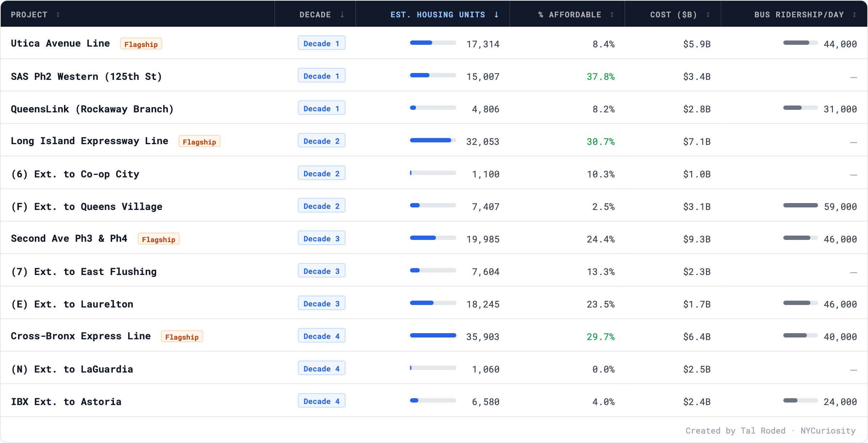Viewport: 868px width, 443px height.
Task: Click the sort arrows beside % Affordable
Action: click(612, 15)
